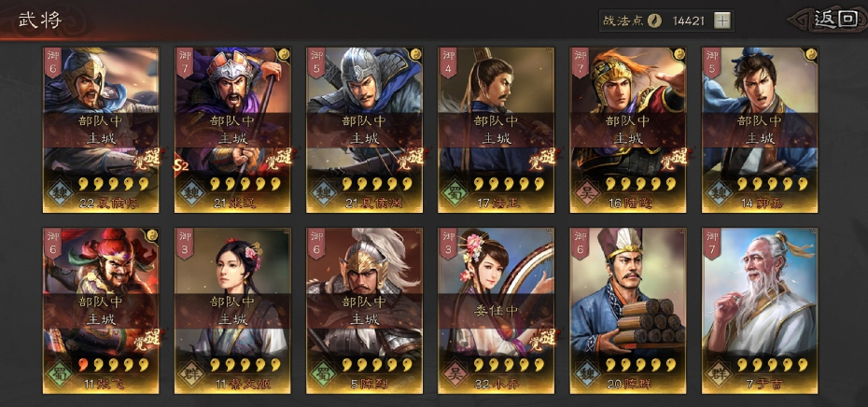Open the 陆逊 general card
The image size is (868, 407).
628,130
